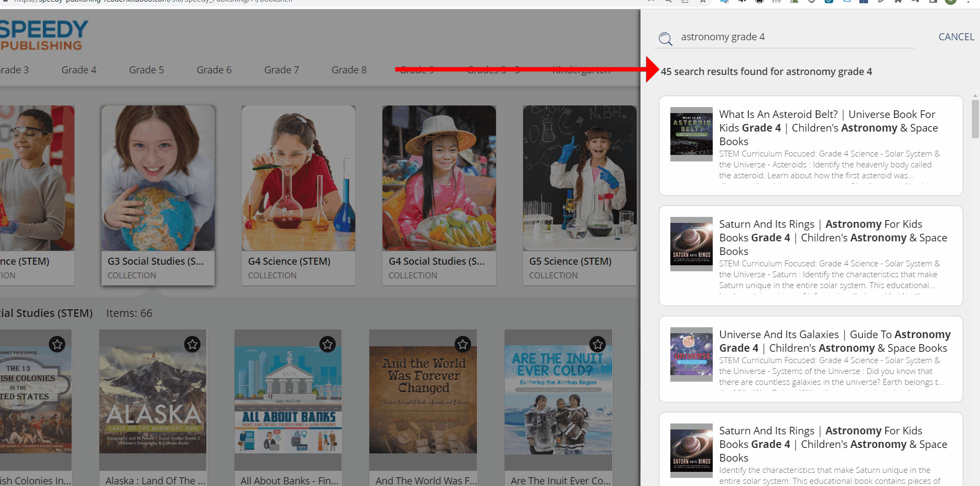The height and width of the screenshot is (486, 980).
Task: Click the search magnifier icon
Action: 665,39
